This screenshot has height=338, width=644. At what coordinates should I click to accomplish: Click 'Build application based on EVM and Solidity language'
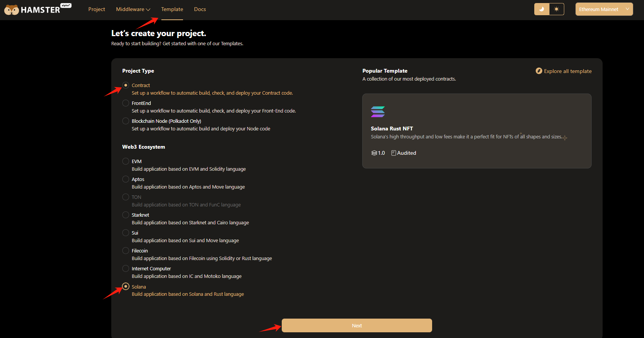pyautogui.click(x=189, y=169)
